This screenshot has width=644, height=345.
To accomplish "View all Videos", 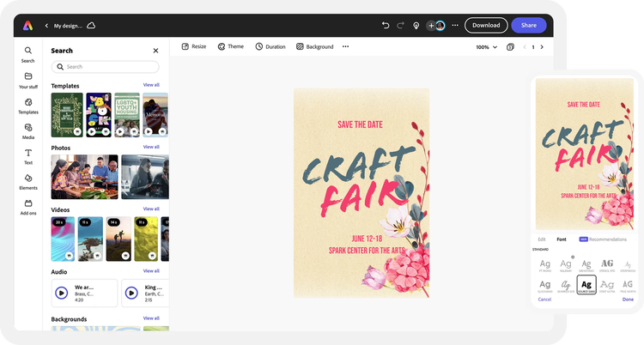I will click(151, 209).
